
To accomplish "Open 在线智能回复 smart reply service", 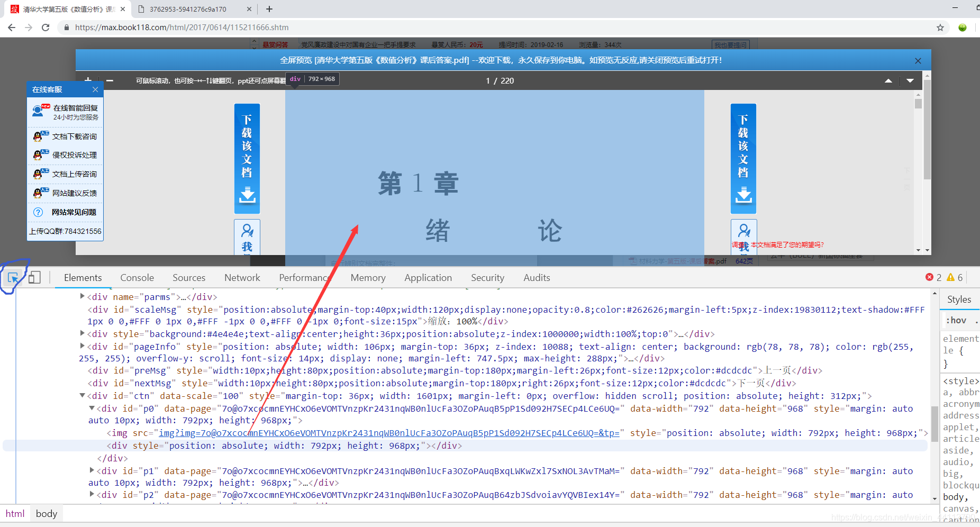I will tap(65, 112).
